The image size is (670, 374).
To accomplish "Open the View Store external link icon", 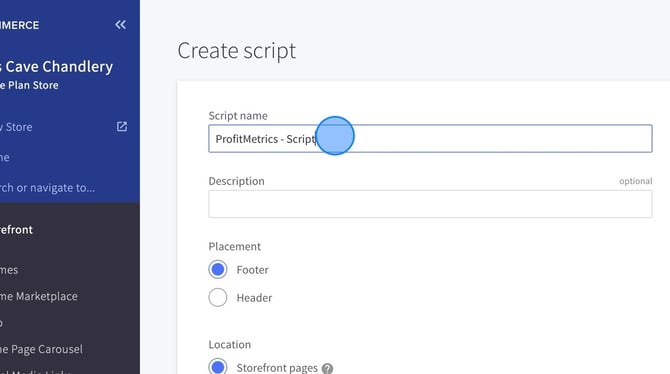I will [x=122, y=127].
